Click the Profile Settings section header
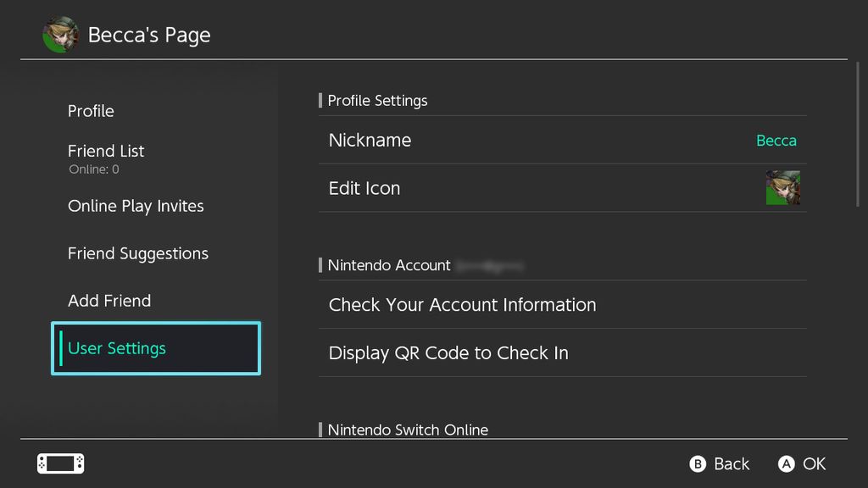 [377, 100]
